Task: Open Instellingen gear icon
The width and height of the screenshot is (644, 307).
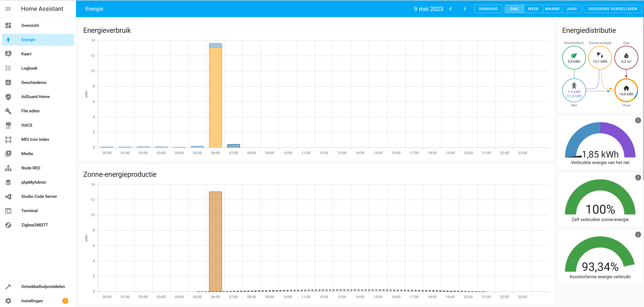Action: tap(8, 301)
